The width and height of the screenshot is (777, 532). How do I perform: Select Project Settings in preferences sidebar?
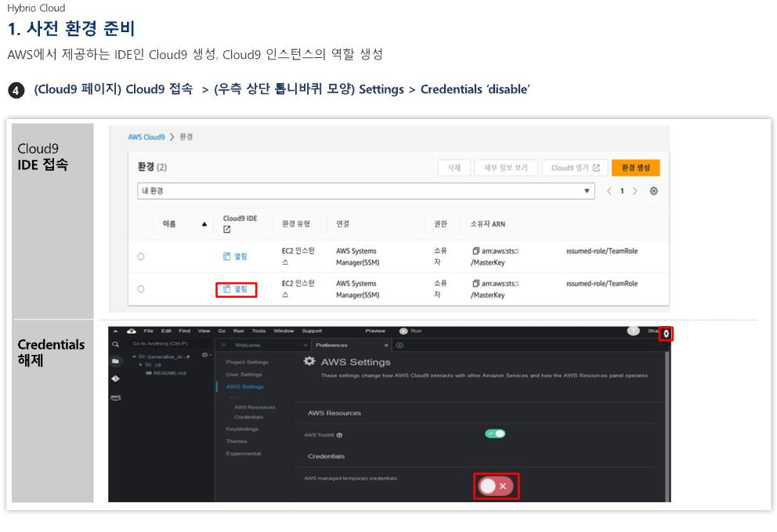(247, 362)
